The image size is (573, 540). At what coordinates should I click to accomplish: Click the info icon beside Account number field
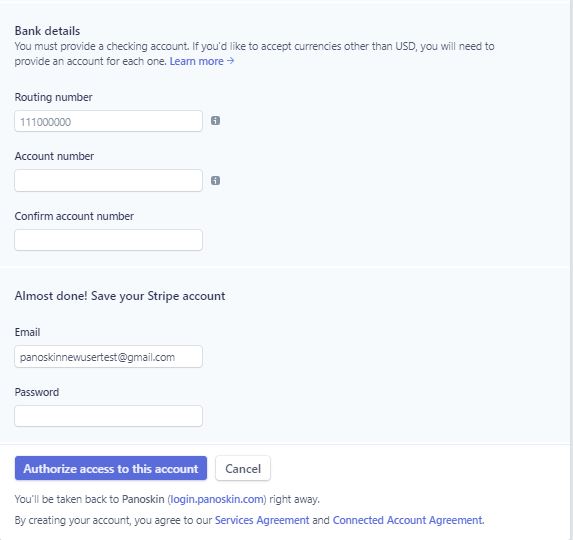(215, 180)
